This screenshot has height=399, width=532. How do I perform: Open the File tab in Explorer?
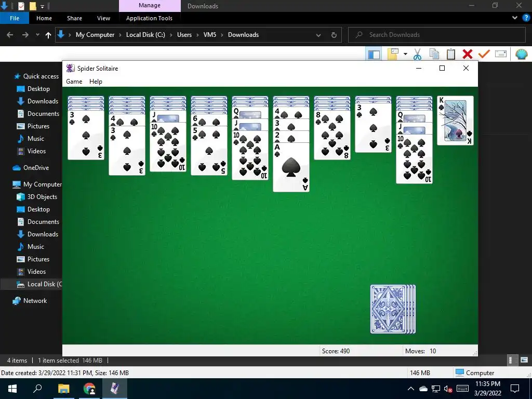(15, 18)
